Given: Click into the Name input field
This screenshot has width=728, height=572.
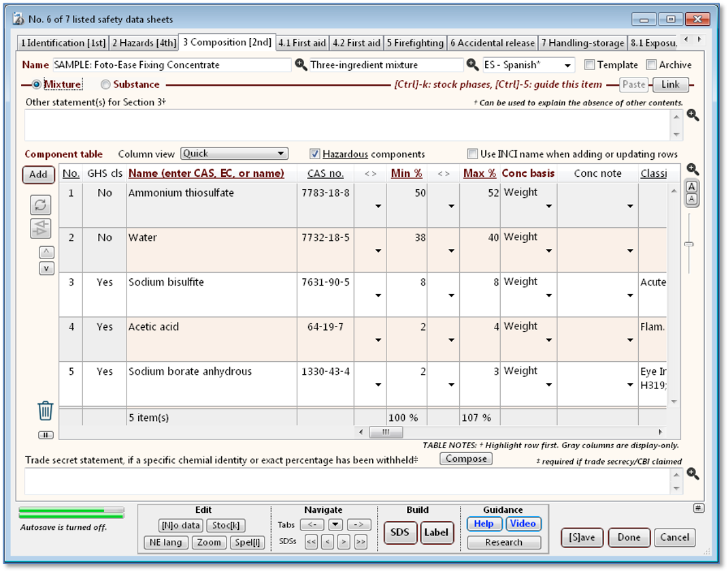Looking at the screenshot, I should click(171, 65).
